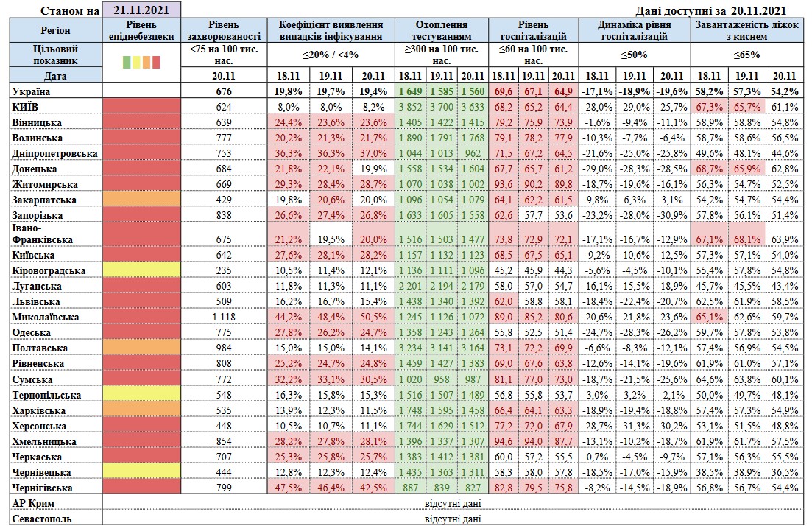The width and height of the screenshot is (812, 526).
Task: Select the Україна row label
Action: pos(35,91)
